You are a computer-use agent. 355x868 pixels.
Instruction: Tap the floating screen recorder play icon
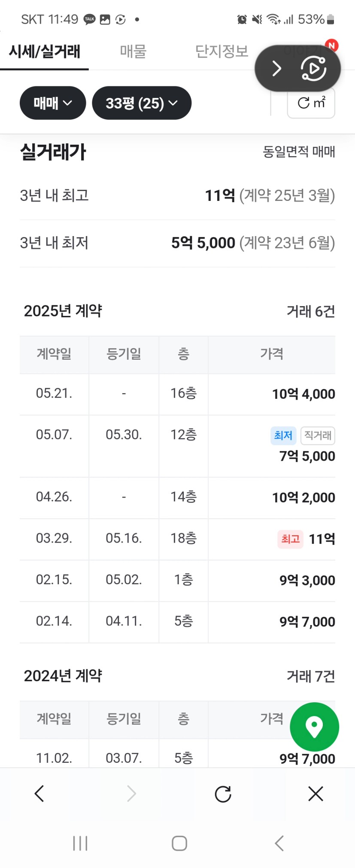point(314,69)
